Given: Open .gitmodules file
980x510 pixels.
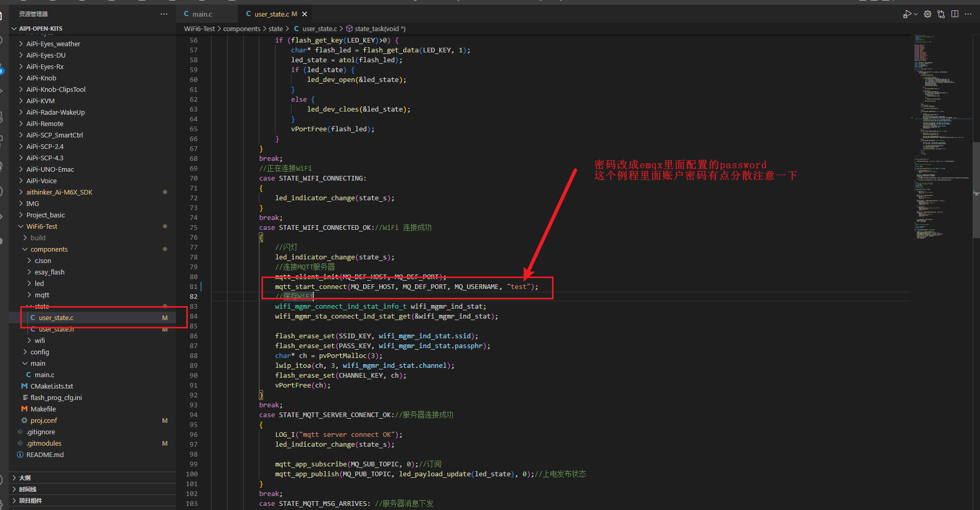Looking at the screenshot, I should [x=93, y=443].
